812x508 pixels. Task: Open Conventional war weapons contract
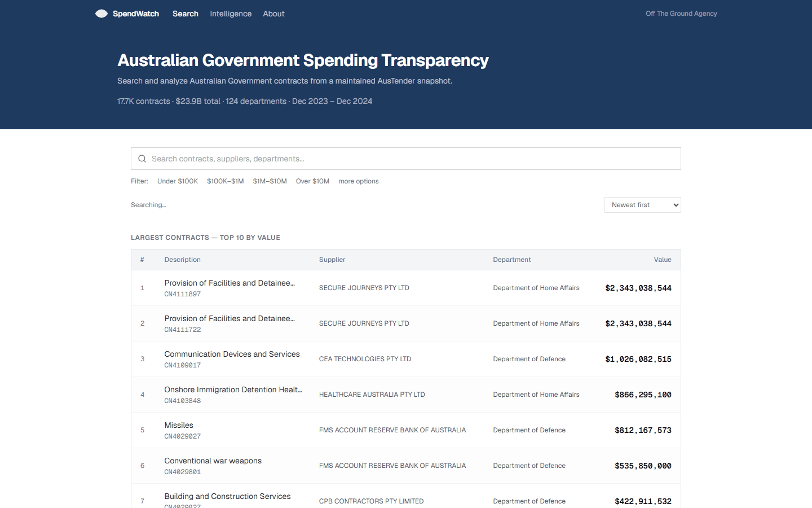213,461
